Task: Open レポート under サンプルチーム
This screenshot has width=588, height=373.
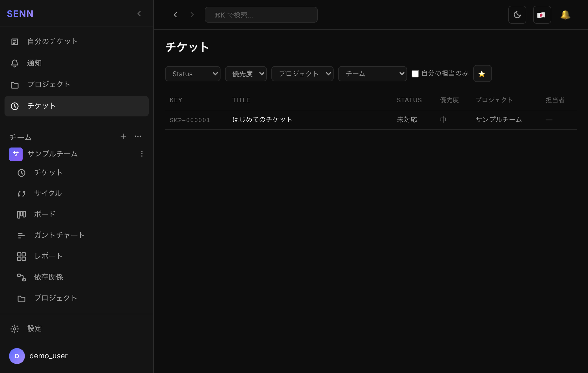Action: click(x=80, y=256)
